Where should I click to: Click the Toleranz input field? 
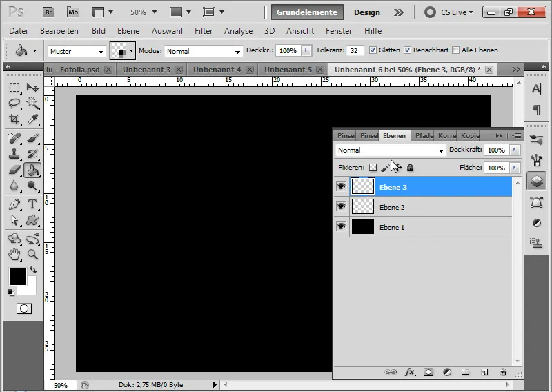pos(355,50)
